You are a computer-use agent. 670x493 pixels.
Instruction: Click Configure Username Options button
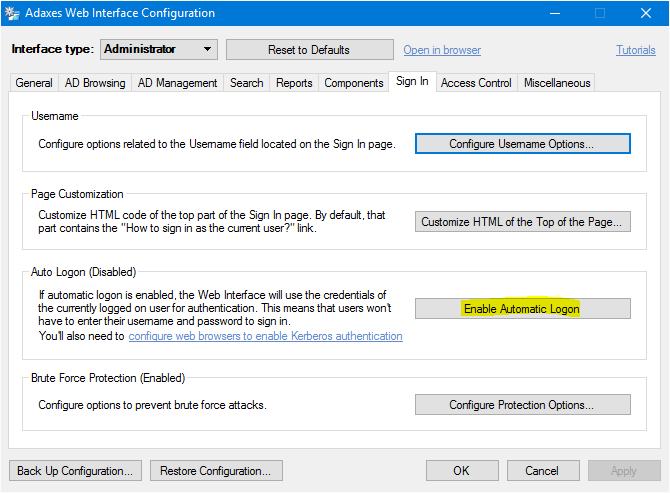click(x=523, y=144)
